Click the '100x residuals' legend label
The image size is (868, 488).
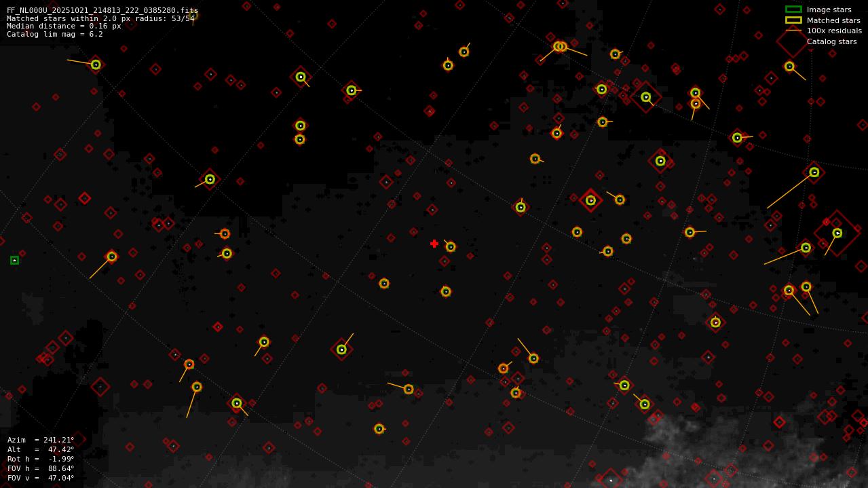pos(834,31)
